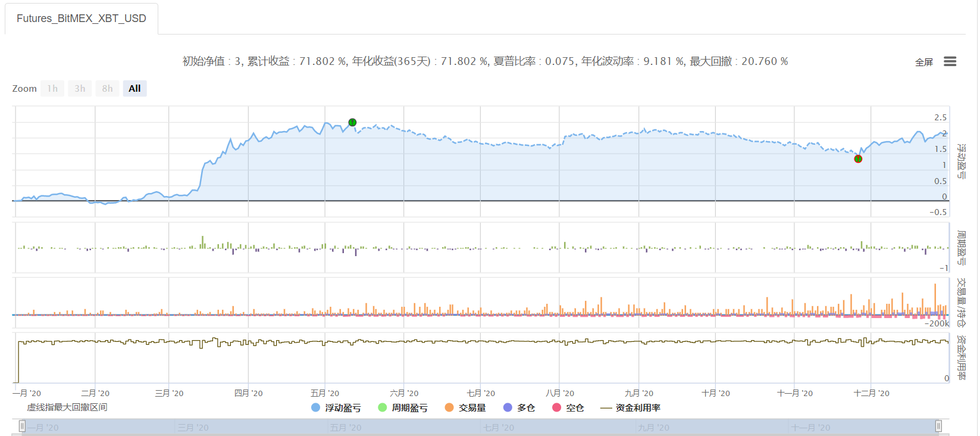Click the 1.5 y-axis value
This screenshot has width=980, height=436.
click(x=940, y=150)
